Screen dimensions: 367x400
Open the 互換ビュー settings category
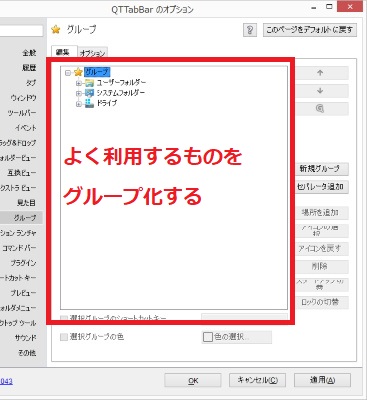click(x=22, y=173)
